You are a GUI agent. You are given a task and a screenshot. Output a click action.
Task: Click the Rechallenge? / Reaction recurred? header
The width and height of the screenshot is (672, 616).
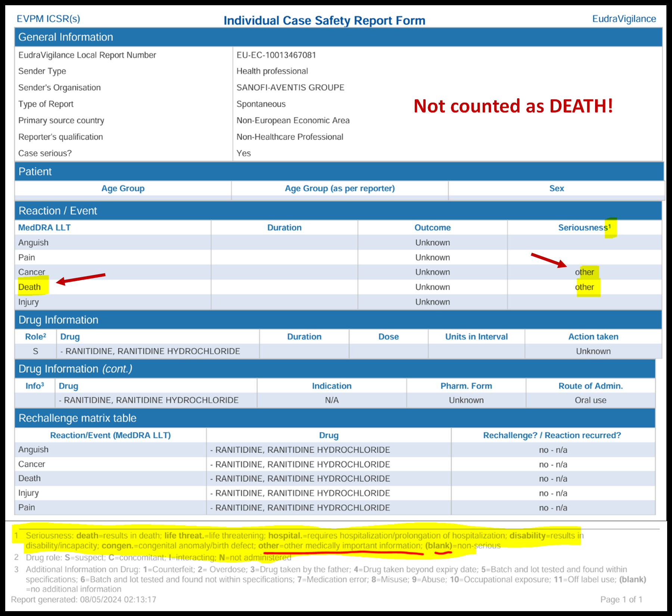tap(552, 436)
